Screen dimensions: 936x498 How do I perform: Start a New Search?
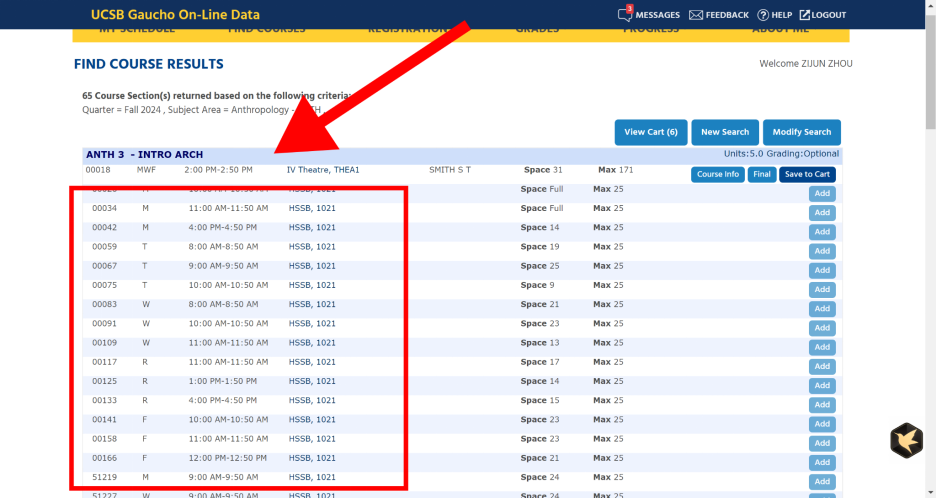725,132
